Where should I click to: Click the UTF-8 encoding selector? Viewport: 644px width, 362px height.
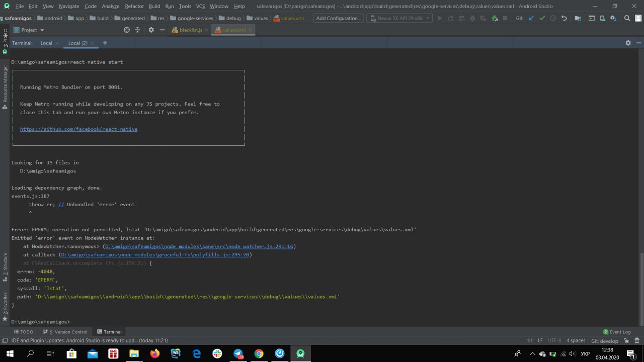[554, 340]
